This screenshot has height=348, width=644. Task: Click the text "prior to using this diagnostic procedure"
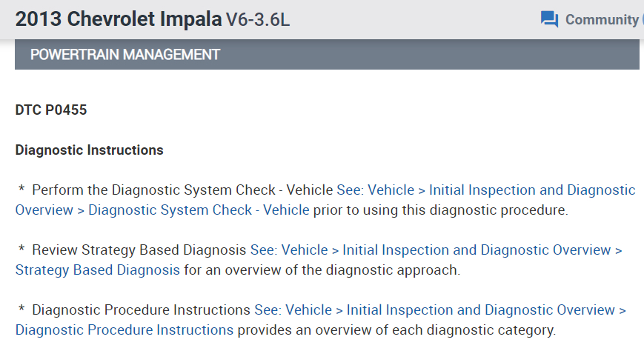point(440,210)
